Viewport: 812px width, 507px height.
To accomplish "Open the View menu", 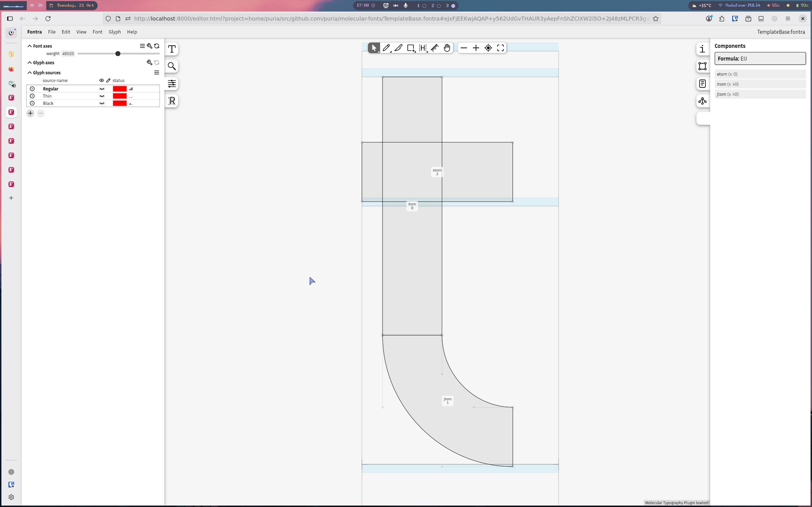I will [x=81, y=32].
